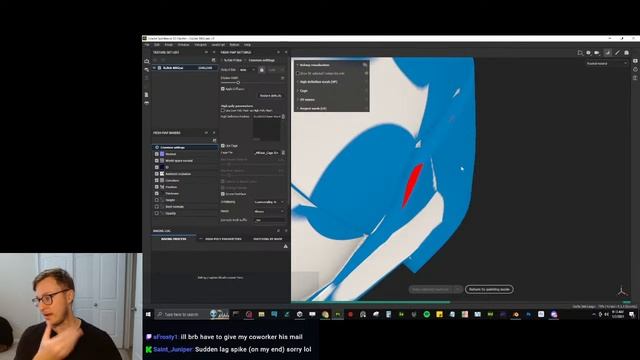Click the 3D axis gizmo in viewport

[x=622, y=291]
